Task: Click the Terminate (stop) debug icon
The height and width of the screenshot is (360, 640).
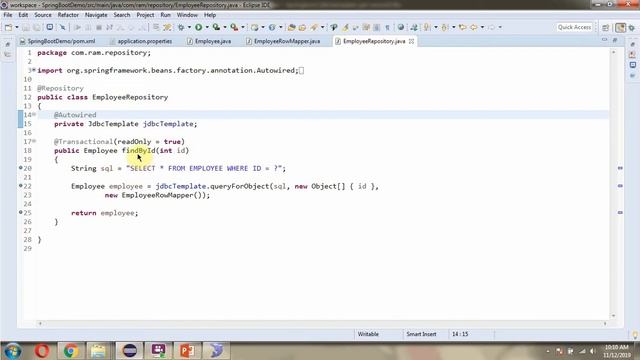Action: pos(99,27)
